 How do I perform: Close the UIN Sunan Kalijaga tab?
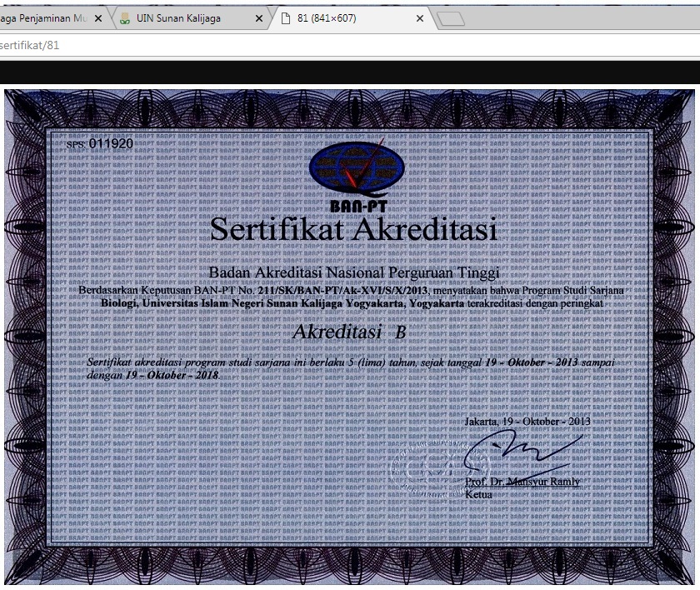click(259, 18)
